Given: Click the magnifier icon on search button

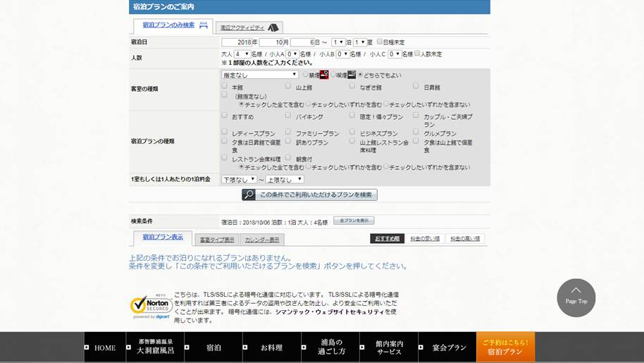Looking at the screenshot, I should tap(249, 195).
